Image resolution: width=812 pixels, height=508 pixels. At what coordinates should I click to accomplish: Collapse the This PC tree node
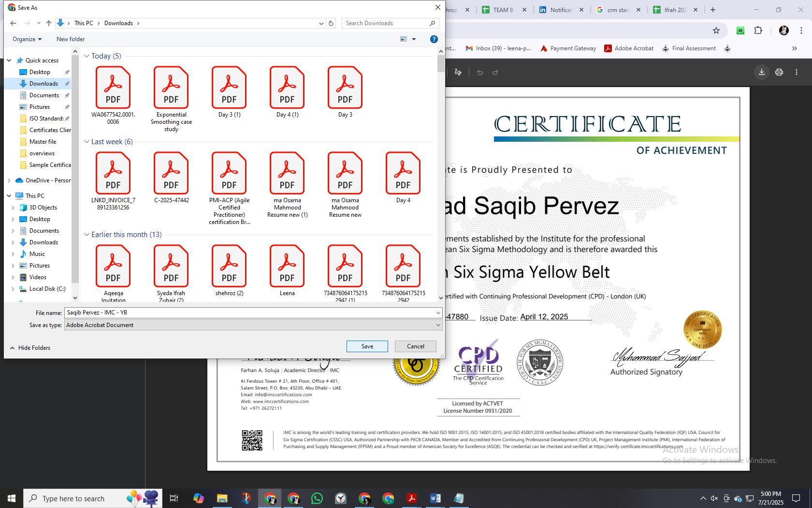point(9,196)
